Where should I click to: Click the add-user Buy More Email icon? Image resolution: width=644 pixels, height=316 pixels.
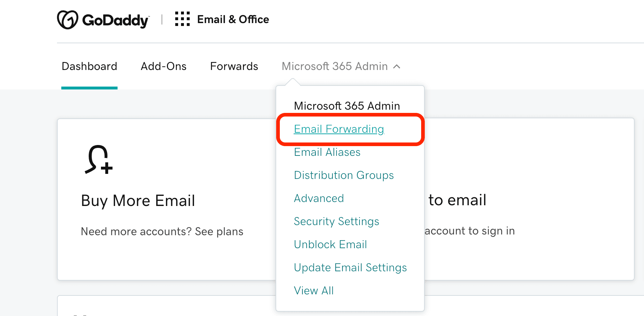tap(98, 159)
